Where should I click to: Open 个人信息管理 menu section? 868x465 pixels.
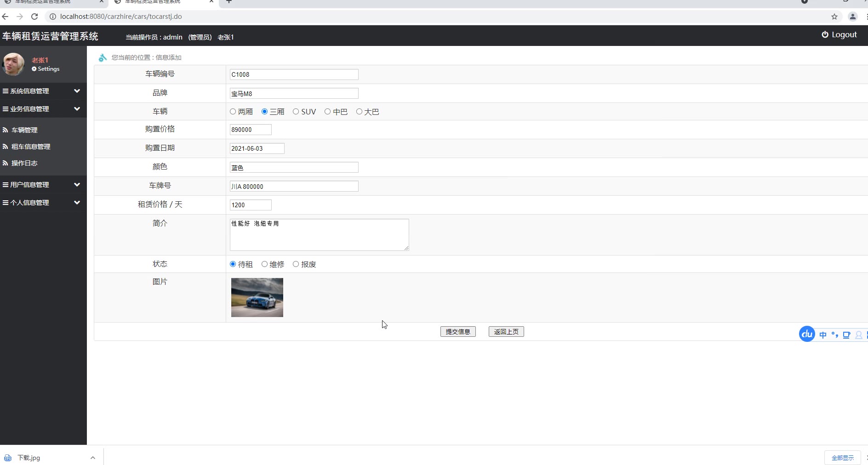(x=43, y=203)
